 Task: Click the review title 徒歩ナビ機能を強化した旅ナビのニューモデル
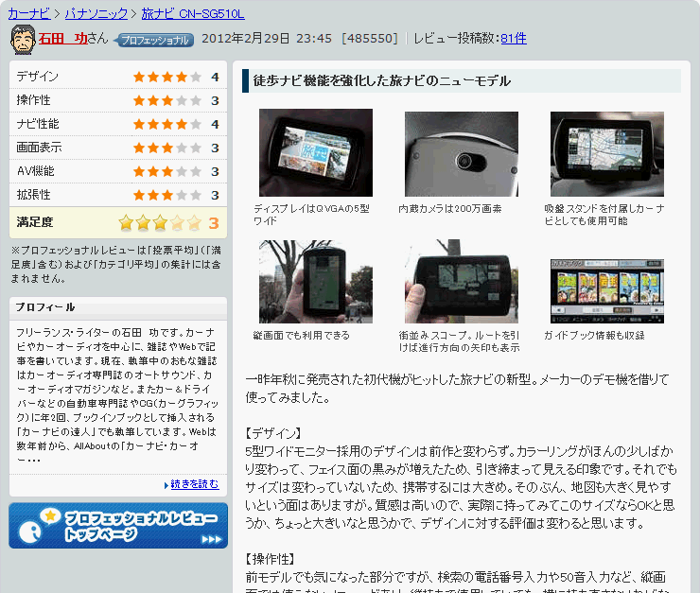(x=382, y=80)
